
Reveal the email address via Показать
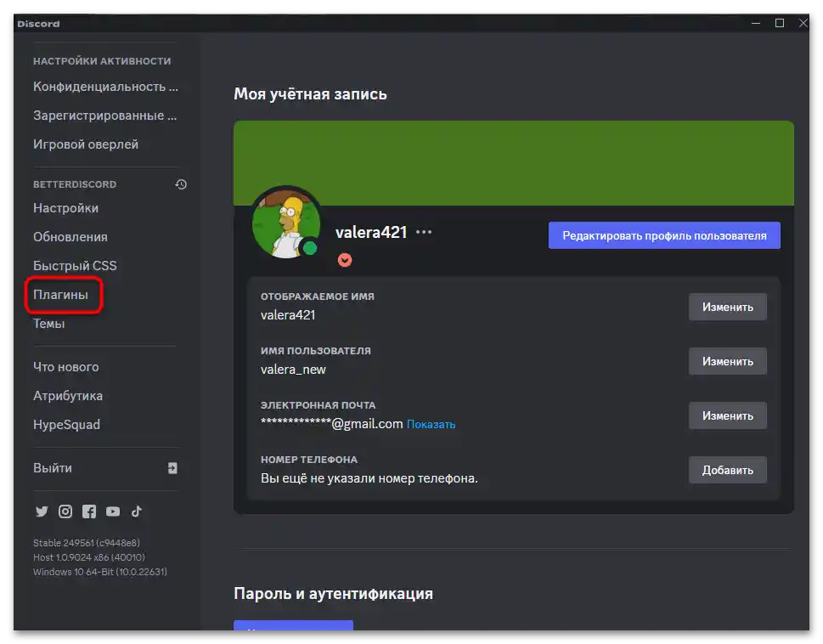pos(431,424)
